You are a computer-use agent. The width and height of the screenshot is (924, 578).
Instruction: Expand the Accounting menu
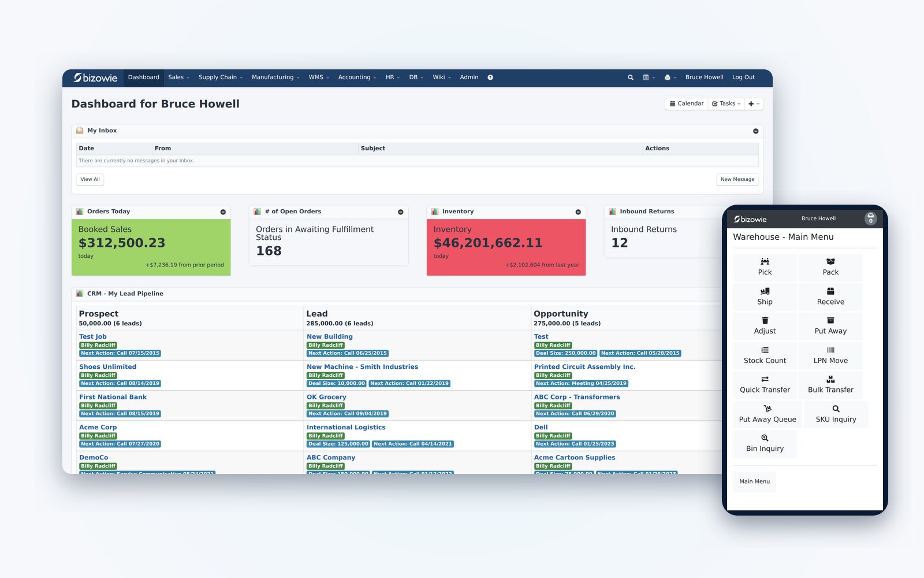pos(357,77)
